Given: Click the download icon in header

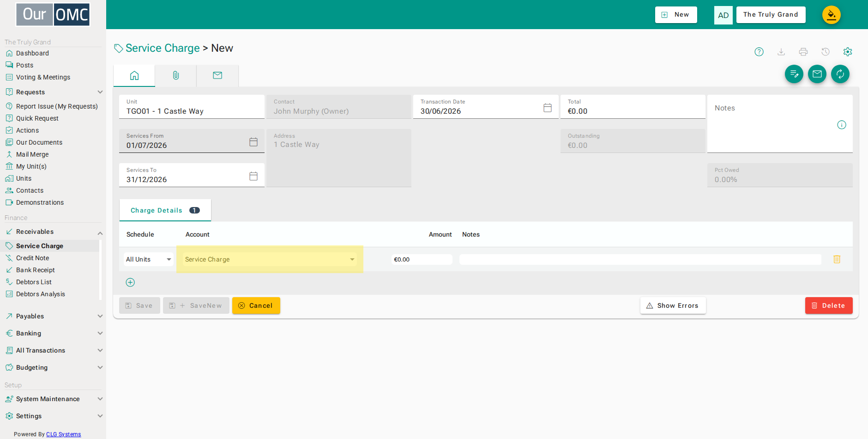Looking at the screenshot, I should (x=781, y=52).
